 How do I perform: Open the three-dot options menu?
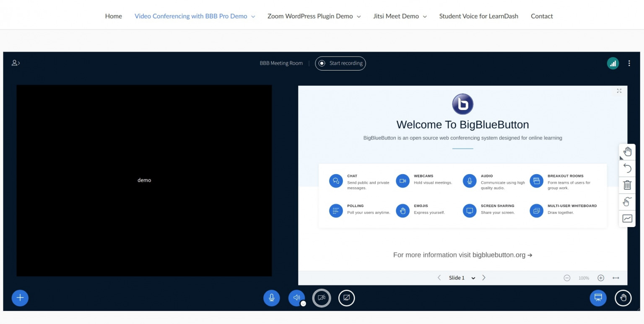(629, 63)
